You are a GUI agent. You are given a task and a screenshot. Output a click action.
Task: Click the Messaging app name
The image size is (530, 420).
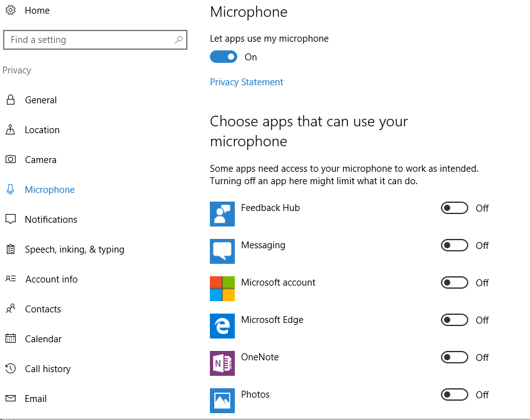[x=263, y=245]
